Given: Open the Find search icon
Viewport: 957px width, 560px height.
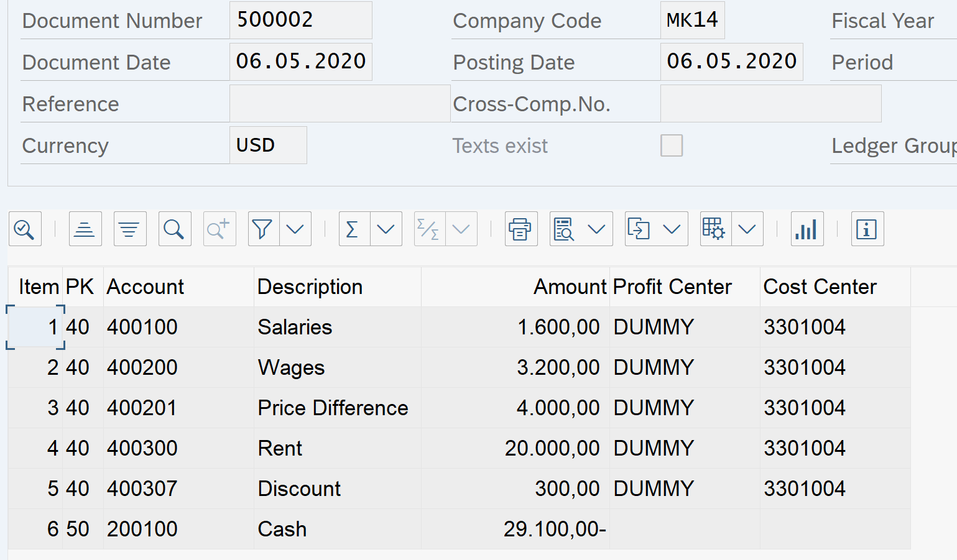Looking at the screenshot, I should pos(175,229).
